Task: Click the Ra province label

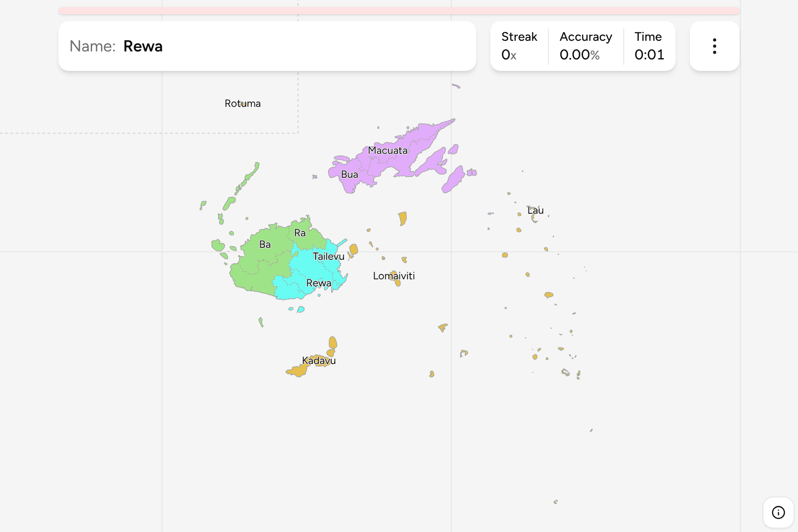Action: pyautogui.click(x=300, y=233)
